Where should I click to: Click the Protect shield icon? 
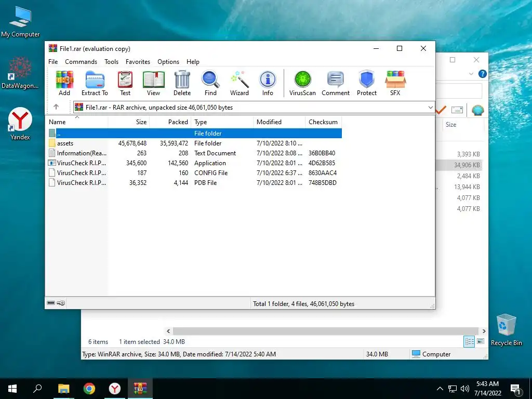pos(367,83)
